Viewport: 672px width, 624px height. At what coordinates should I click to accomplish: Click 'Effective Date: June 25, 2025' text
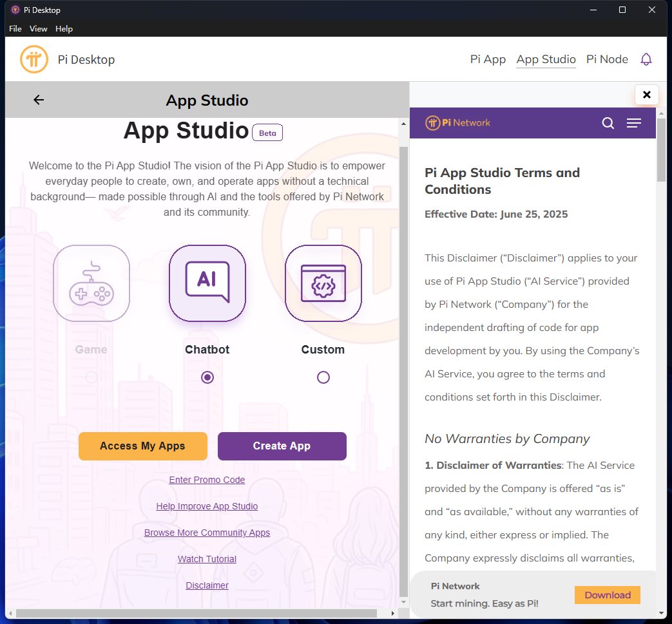[496, 214]
